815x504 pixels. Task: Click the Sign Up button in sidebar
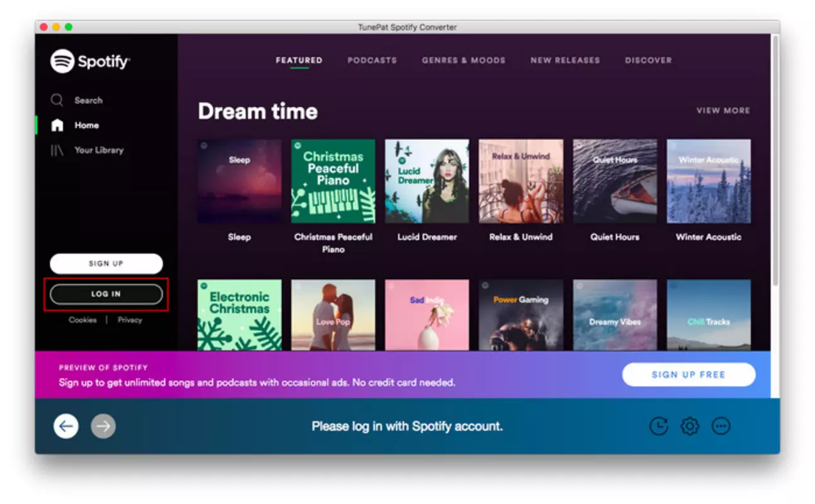pyautogui.click(x=106, y=264)
